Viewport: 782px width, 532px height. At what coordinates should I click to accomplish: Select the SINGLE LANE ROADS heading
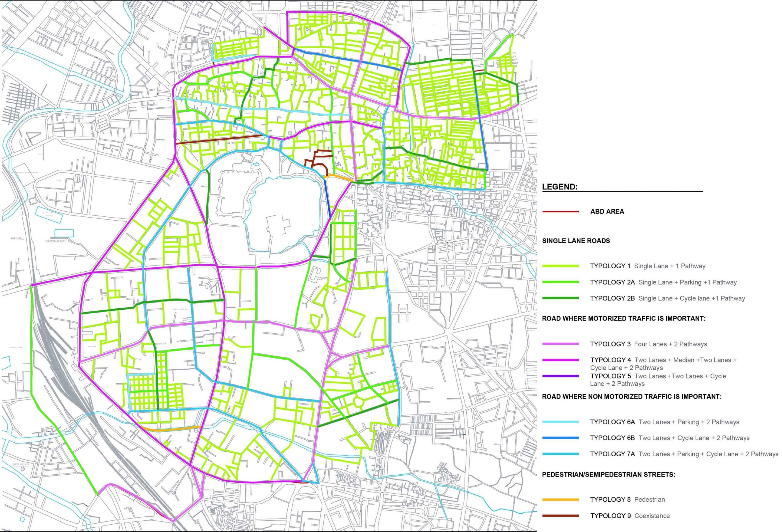click(x=576, y=241)
